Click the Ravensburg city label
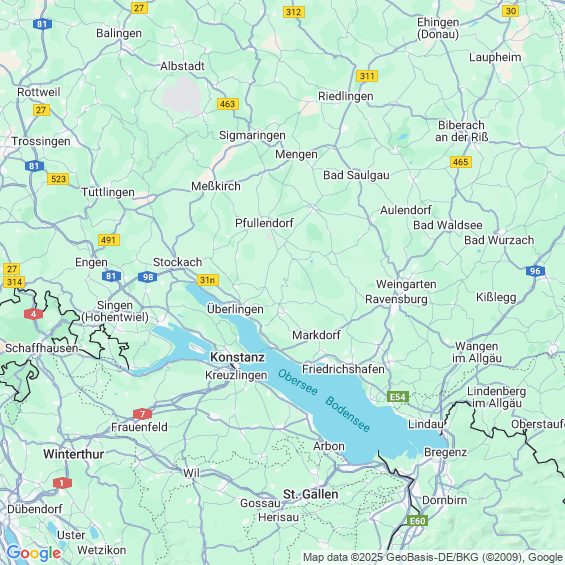This screenshot has height=565, width=565. 396,299
